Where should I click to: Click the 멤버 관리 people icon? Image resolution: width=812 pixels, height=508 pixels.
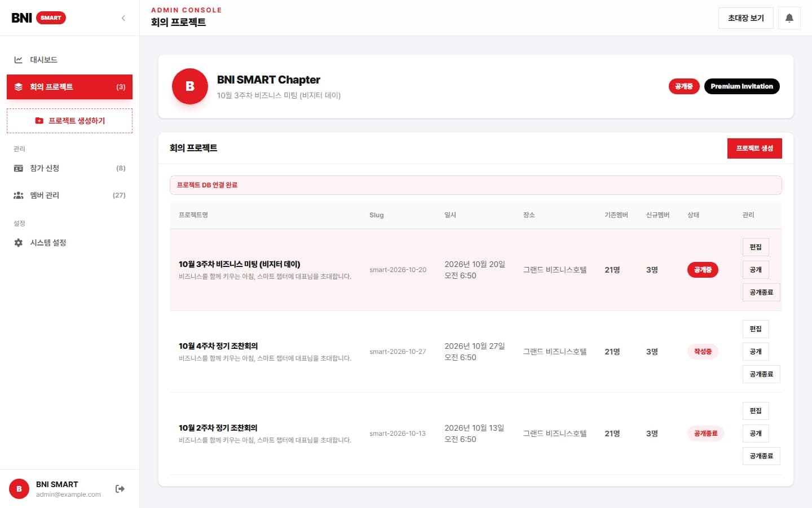[19, 195]
